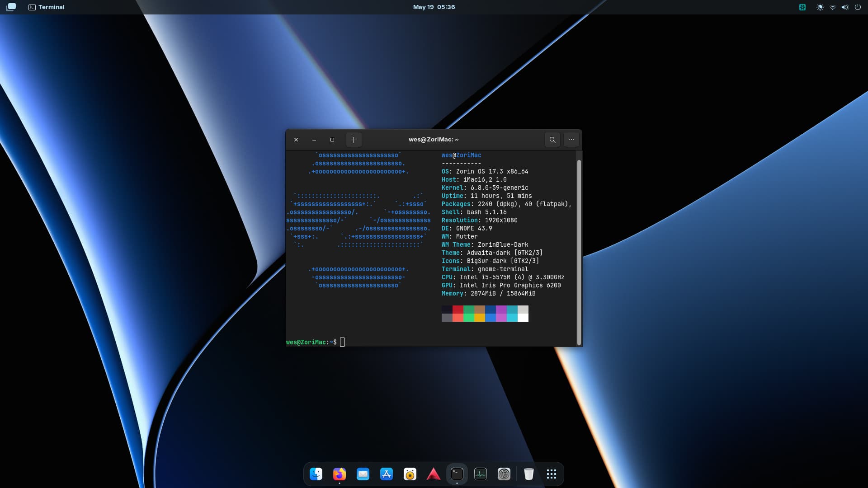Click the 'WM: Mutter' line

pos(460,236)
